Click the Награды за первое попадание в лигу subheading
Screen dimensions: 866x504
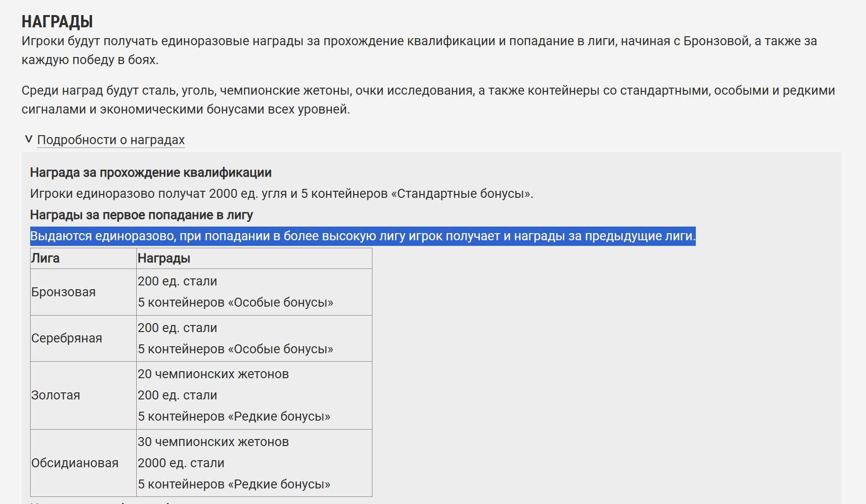[141, 215]
